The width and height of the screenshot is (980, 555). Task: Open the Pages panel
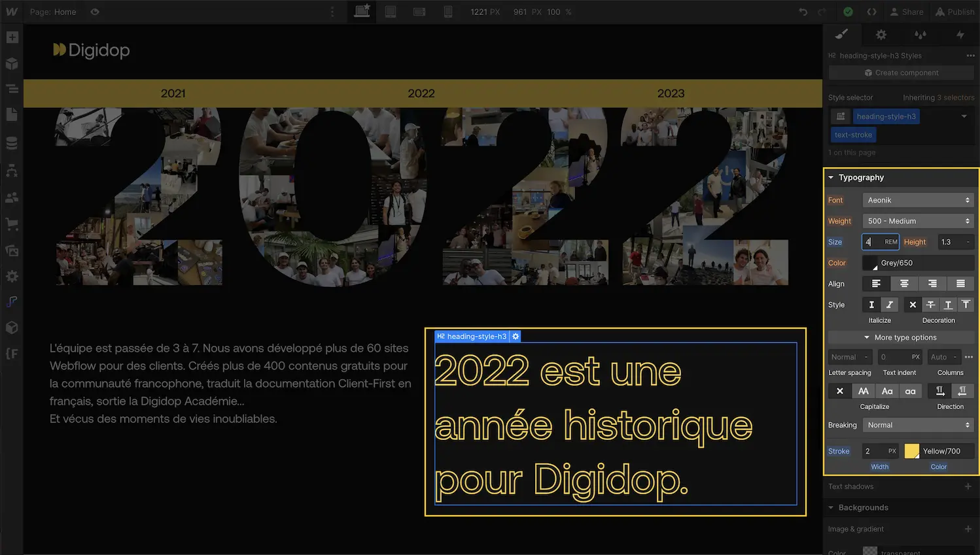coord(12,114)
